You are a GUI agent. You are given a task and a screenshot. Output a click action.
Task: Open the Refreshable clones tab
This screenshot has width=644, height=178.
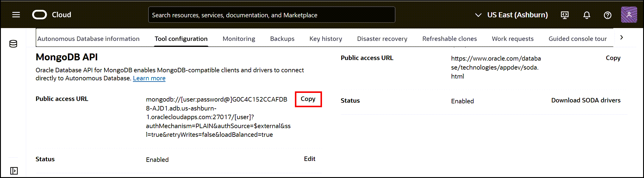pyautogui.click(x=449, y=39)
